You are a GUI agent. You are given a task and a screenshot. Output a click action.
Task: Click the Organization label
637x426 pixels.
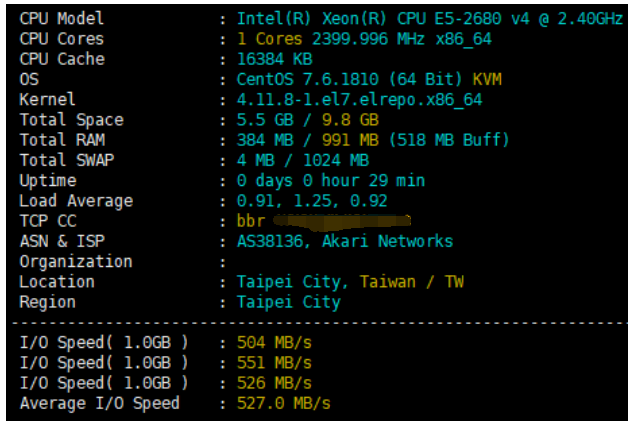coord(76,262)
